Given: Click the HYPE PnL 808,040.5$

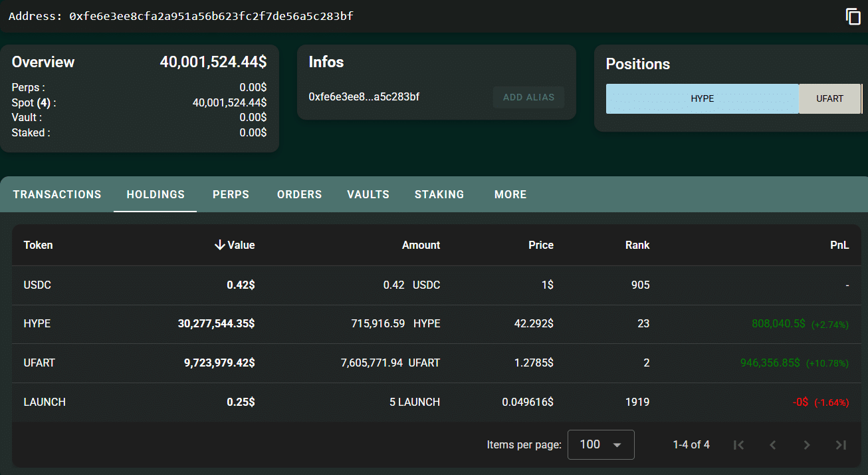Looking at the screenshot, I should [778, 323].
